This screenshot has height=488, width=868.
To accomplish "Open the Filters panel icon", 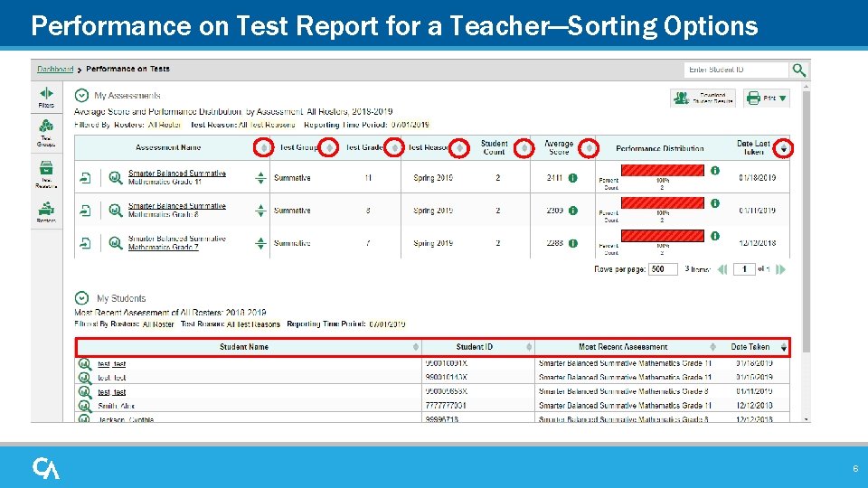I will click(46, 93).
